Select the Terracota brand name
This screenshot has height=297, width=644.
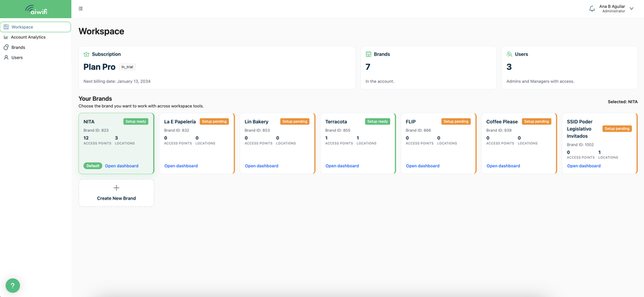click(336, 122)
